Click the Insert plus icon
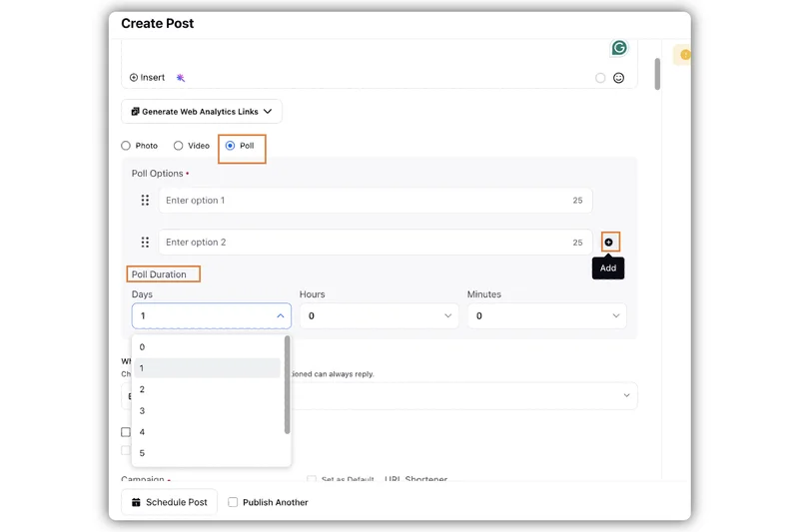The width and height of the screenshot is (799, 532). click(134, 78)
